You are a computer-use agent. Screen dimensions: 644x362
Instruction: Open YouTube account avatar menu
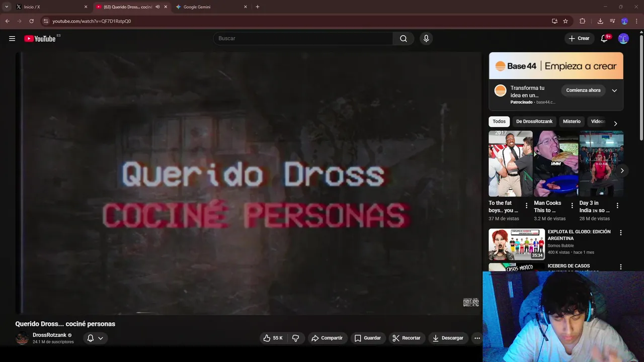[623, 39]
